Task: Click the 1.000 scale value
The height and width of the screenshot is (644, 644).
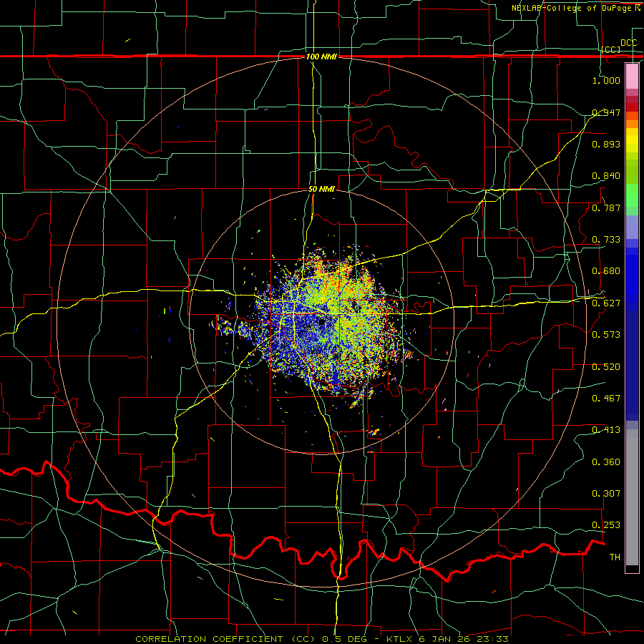Action: click(606, 80)
